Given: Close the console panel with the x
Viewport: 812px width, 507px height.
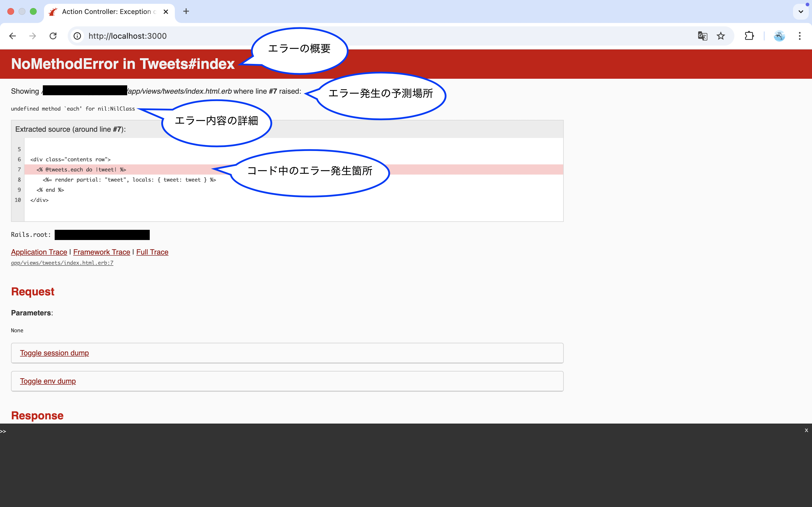Looking at the screenshot, I should (x=806, y=430).
